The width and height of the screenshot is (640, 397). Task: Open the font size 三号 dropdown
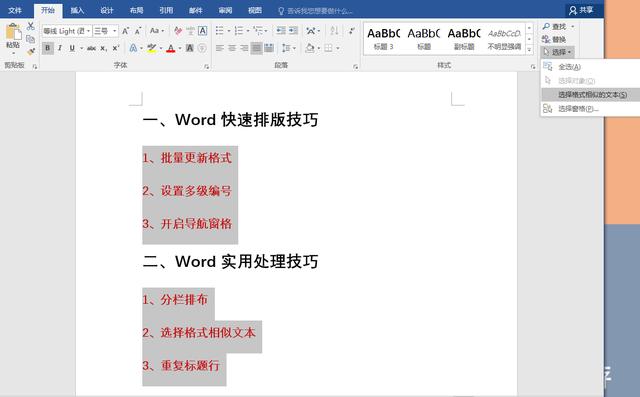click(114, 31)
